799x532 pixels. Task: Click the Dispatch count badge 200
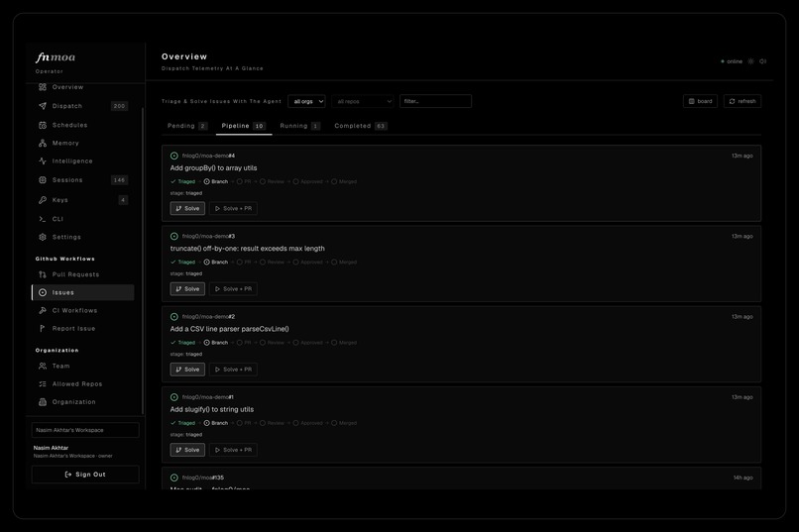coord(119,106)
